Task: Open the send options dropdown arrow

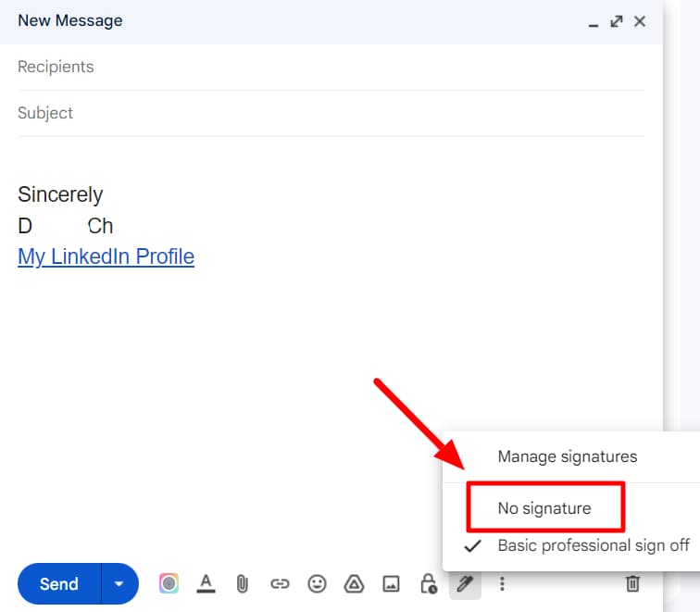Action: coord(119,583)
